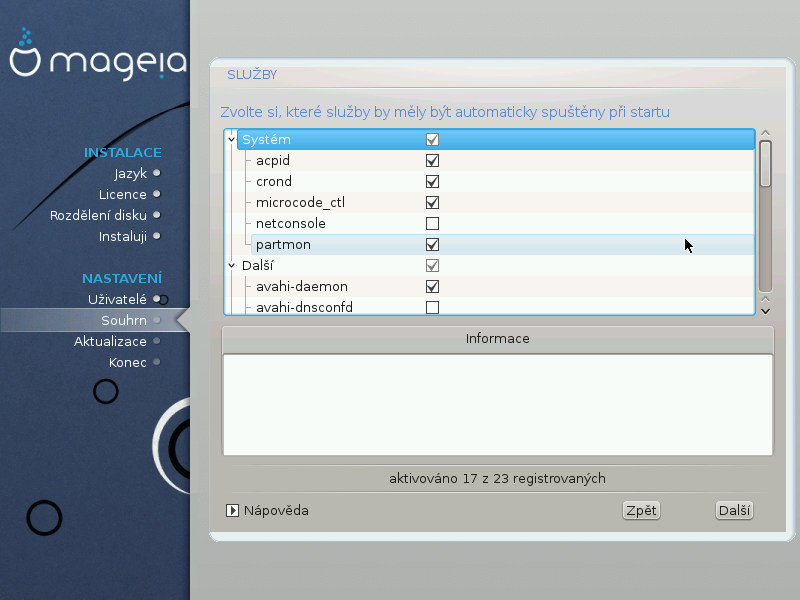This screenshot has width=800, height=600.
Task: Click the NASTAVENÍ section heading
Action: (122, 279)
